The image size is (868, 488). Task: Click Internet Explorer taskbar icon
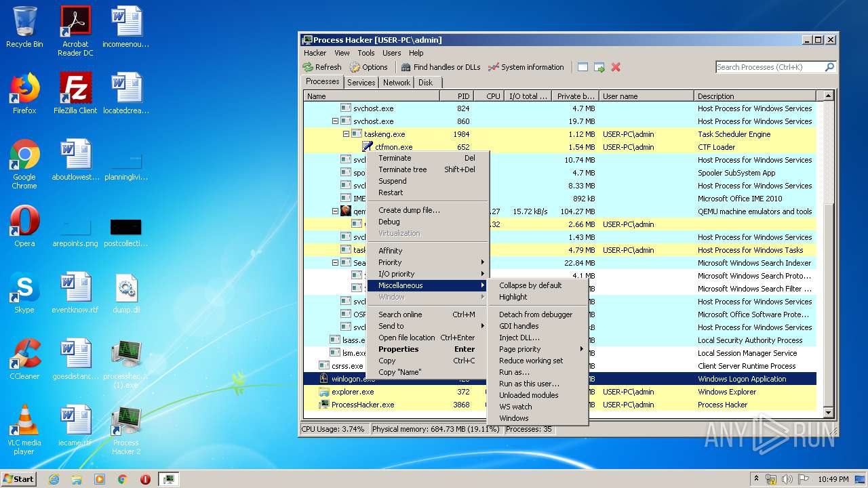[x=54, y=479]
